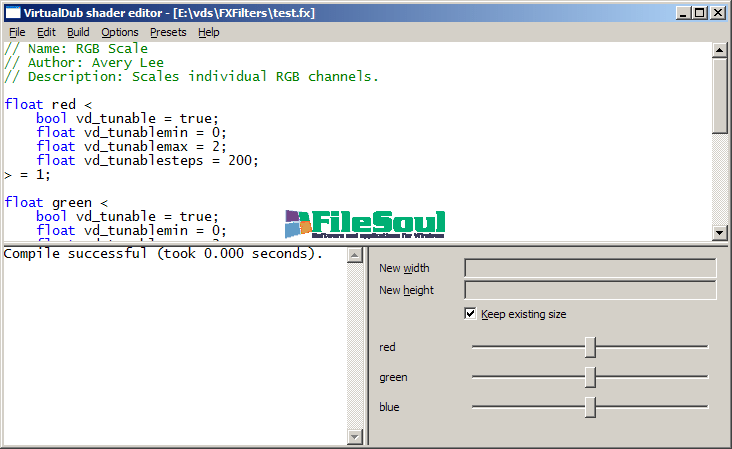
Task: Open the Presets menu
Action: coord(168,32)
